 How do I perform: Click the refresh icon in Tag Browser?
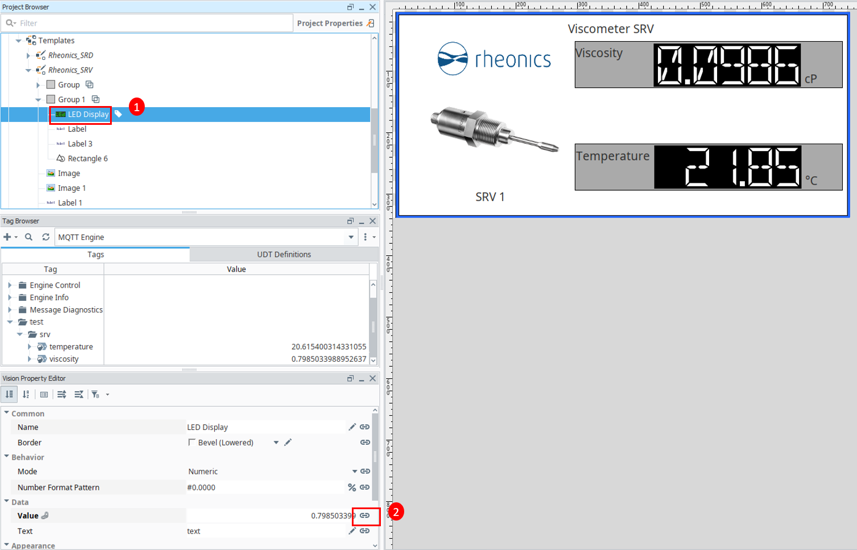tap(46, 237)
